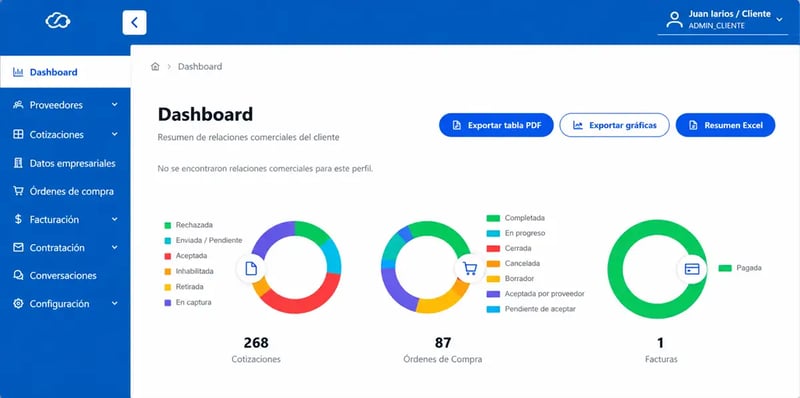
Task: Click the Órdenes de compra cart icon in sidebar
Action: pos(18,191)
